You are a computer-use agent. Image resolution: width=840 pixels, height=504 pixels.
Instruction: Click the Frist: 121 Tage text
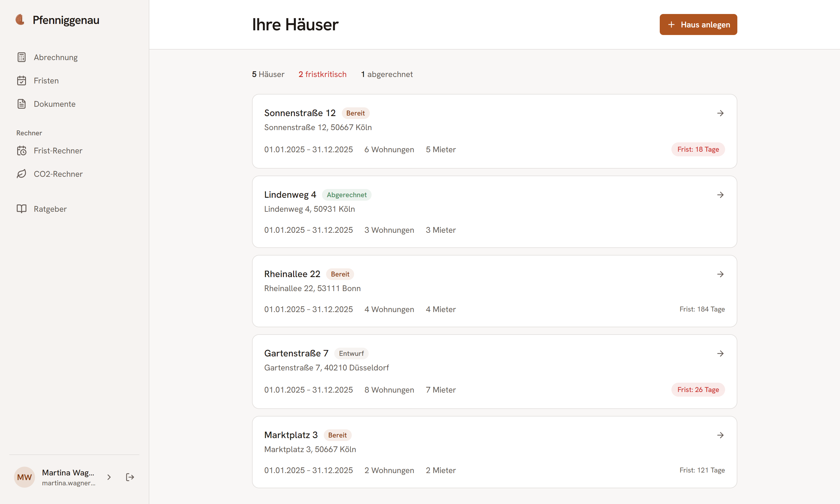pos(702,470)
